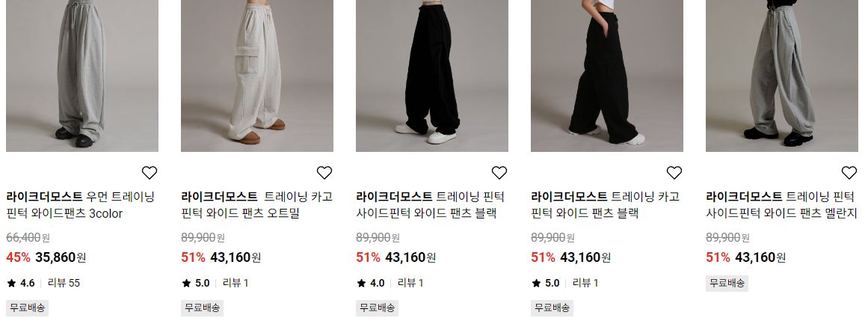Image resolution: width=868 pixels, height=324 pixels.
Task: Like the 사이드핀턱 와이드 팬츠 블랙
Action: pyautogui.click(x=499, y=173)
